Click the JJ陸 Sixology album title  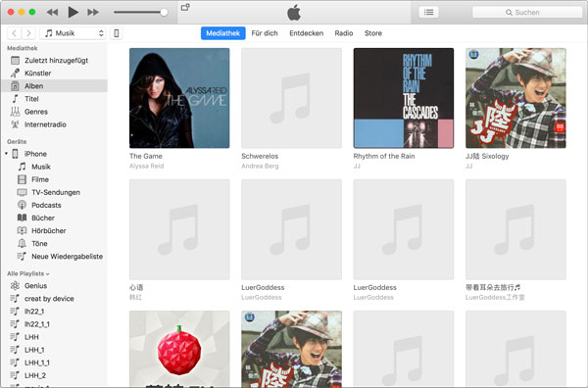pos(487,156)
